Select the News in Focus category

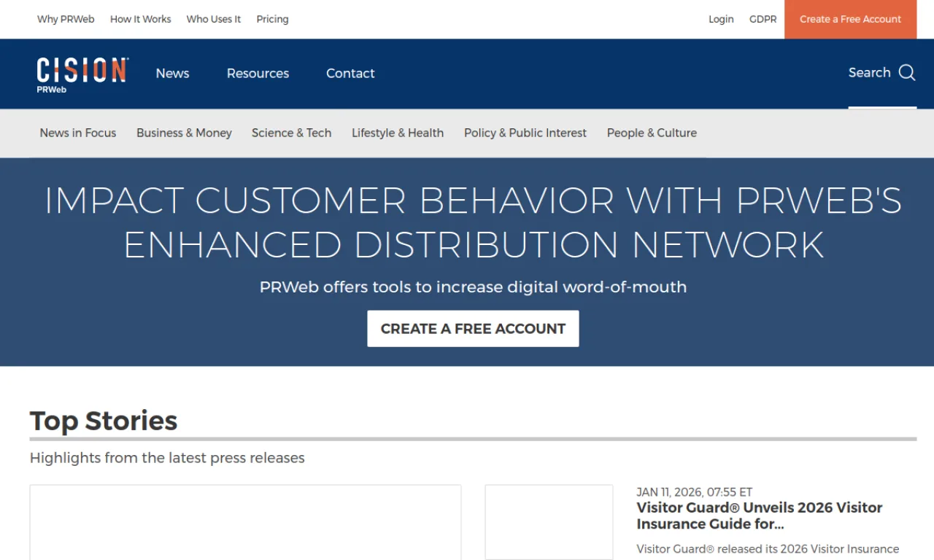click(x=78, y=133)
